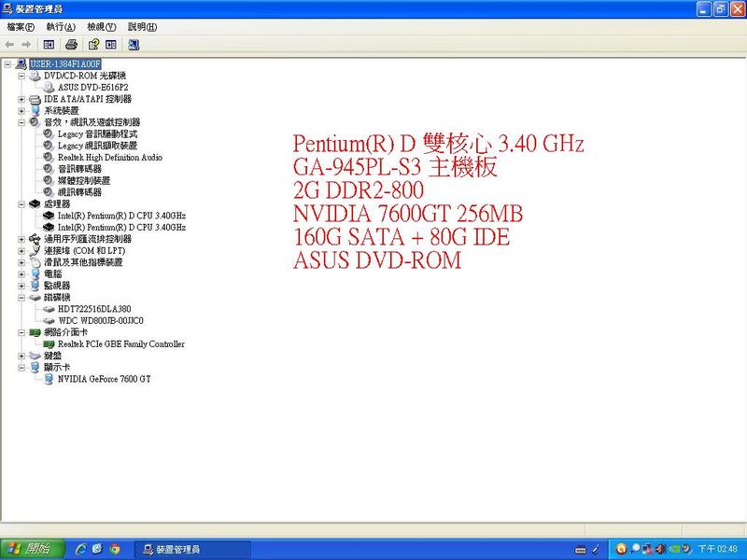Open the 檔案(F) menu
The width and height of the screenshot is (747, 560).
(21, 27)
